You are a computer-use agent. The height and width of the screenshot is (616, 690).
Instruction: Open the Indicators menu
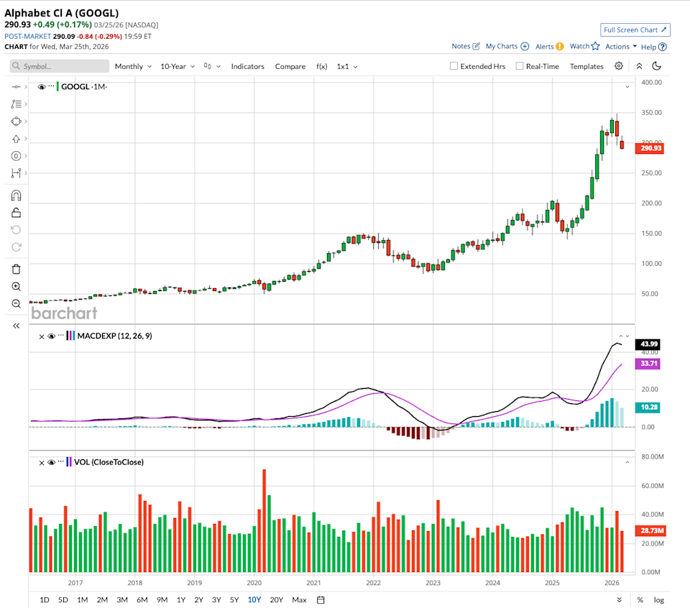(x=247, y=66)
